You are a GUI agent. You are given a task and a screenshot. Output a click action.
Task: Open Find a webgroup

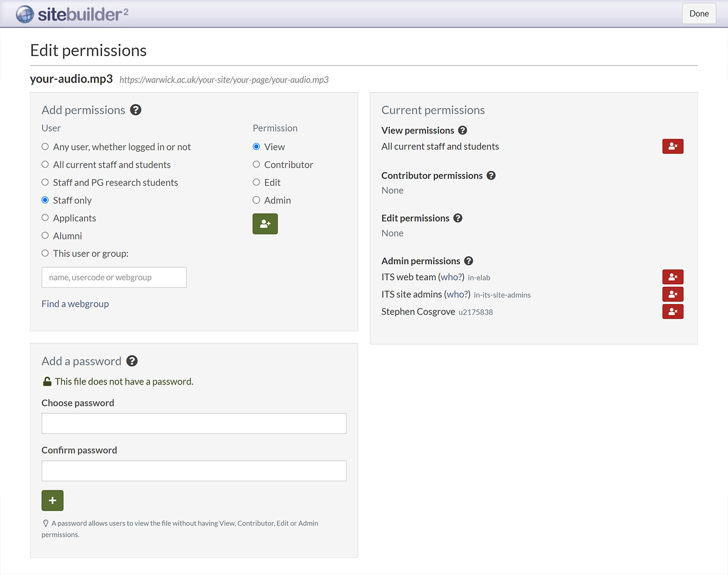tap(75, 304)
